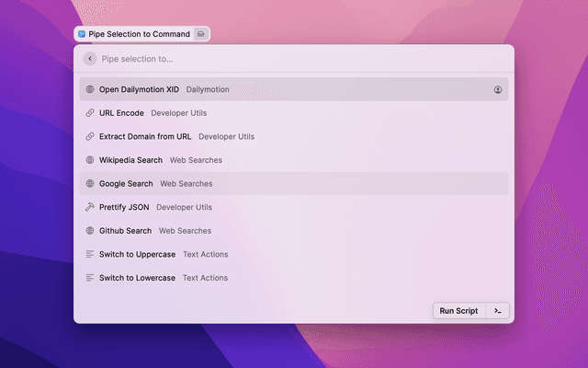Screen dimensions: 588x368
Task: Click the terminal icon next to Run Script
Action: coord(497,311)
